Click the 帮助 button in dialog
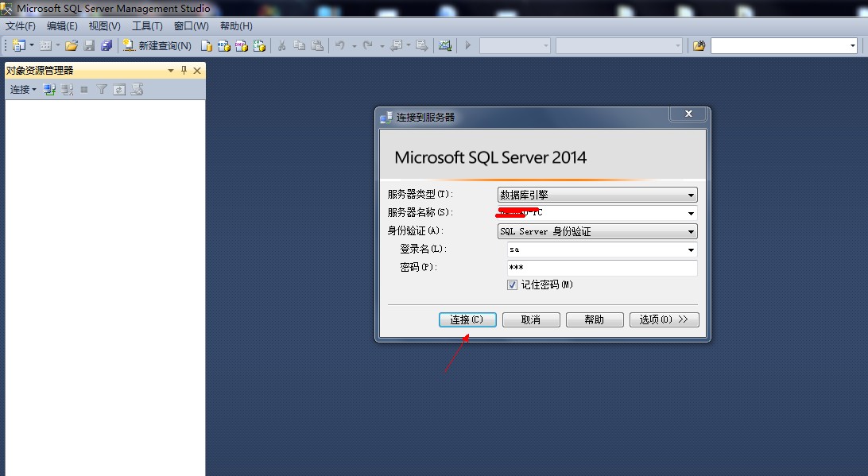 click(595, 319)
